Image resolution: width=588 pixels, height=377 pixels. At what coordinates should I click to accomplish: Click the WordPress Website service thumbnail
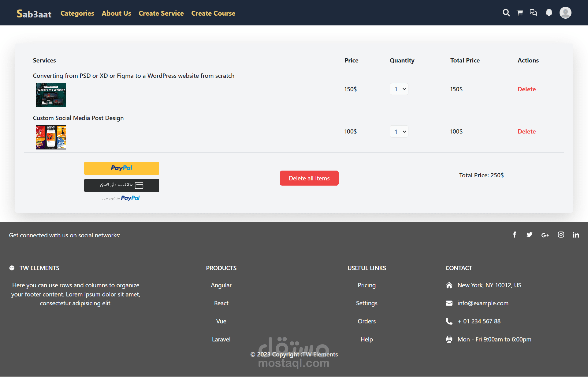pos(51,95)
